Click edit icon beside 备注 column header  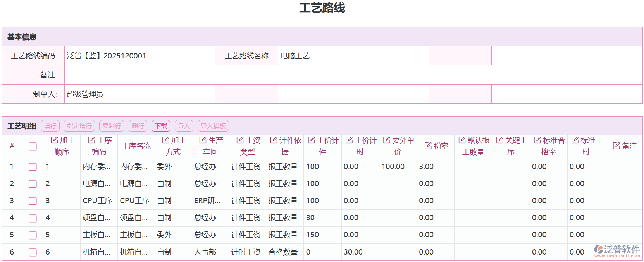pyautogui.click(x=616, y=146)
